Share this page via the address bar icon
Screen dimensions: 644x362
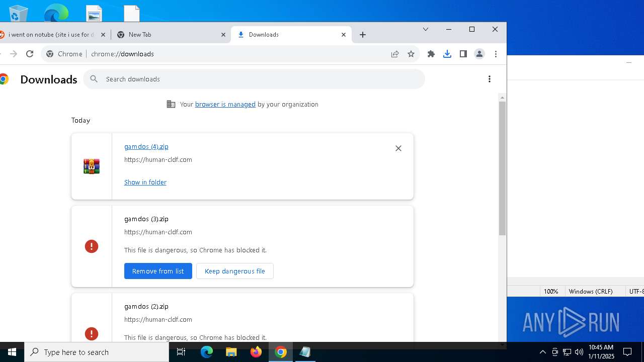(x=395, y=54)
